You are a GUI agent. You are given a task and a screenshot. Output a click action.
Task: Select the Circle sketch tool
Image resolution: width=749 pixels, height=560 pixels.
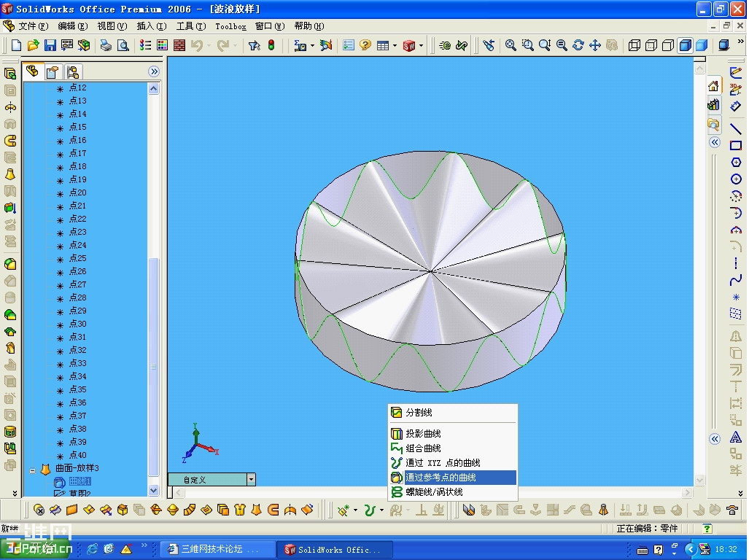coord(736,179)
